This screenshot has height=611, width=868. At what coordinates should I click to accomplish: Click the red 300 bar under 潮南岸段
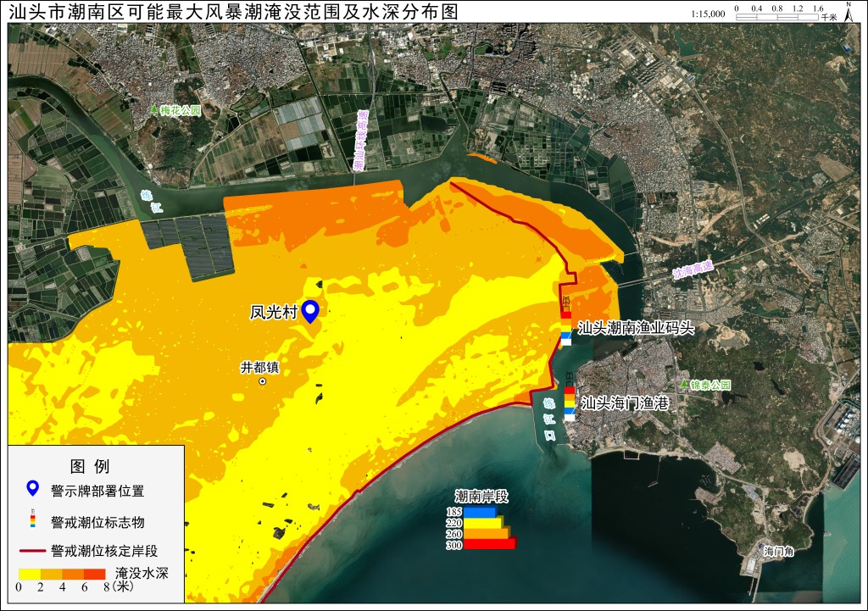[489, 544]
